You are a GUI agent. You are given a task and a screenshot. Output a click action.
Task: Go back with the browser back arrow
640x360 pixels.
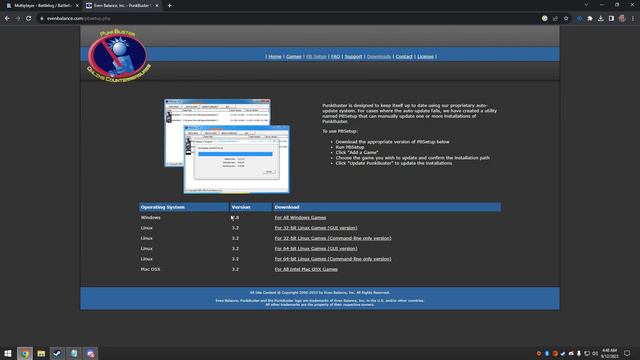tap(7, 18)
